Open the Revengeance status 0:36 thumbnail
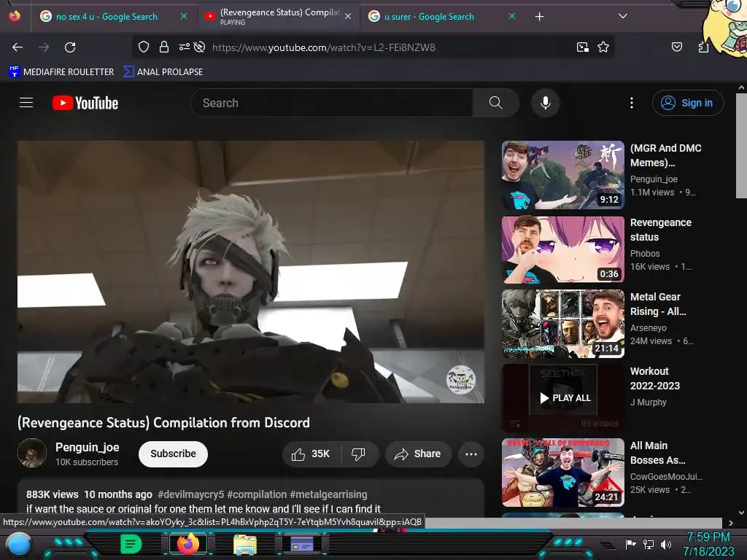 562,249
